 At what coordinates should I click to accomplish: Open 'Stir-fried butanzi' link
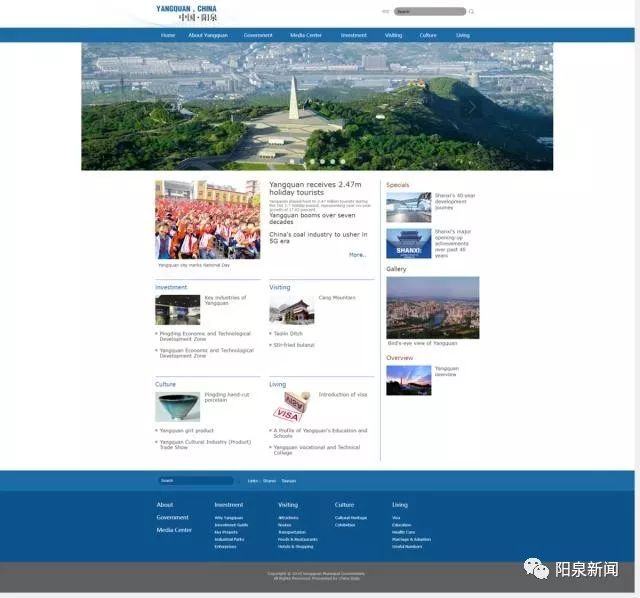click(294, 345)
